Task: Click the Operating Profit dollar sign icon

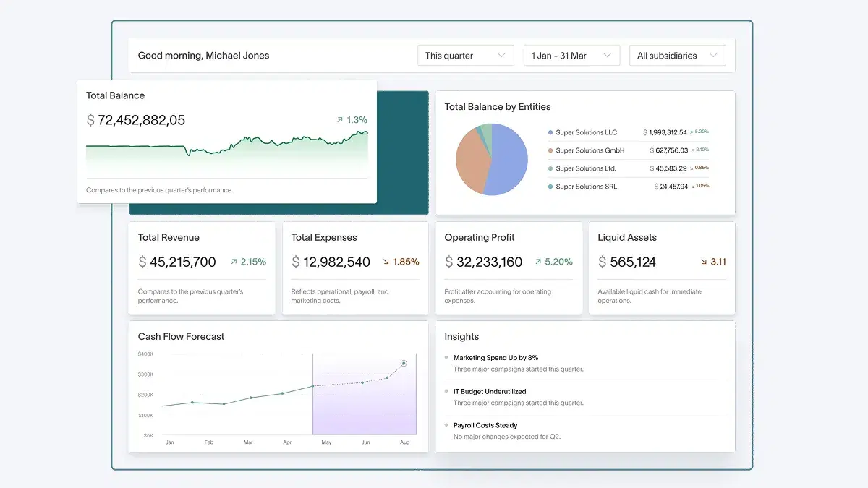Action: pos(448,262)
